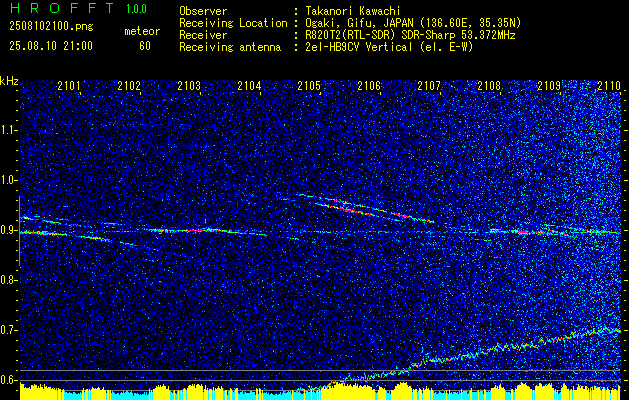
Task: Click the kHz axis unit label
Action: pyautogui.click(x=9, y=81)
